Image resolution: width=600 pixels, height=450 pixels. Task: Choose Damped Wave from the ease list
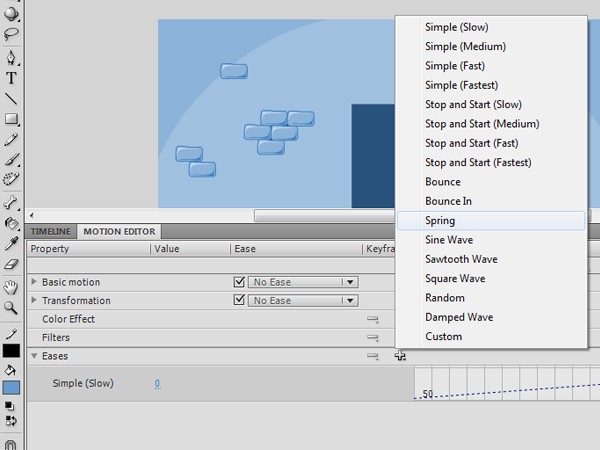[458, 317]
